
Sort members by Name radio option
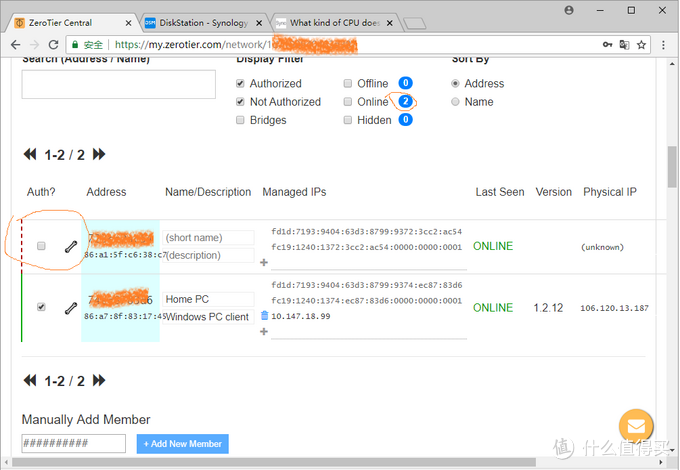click(456, 102)
